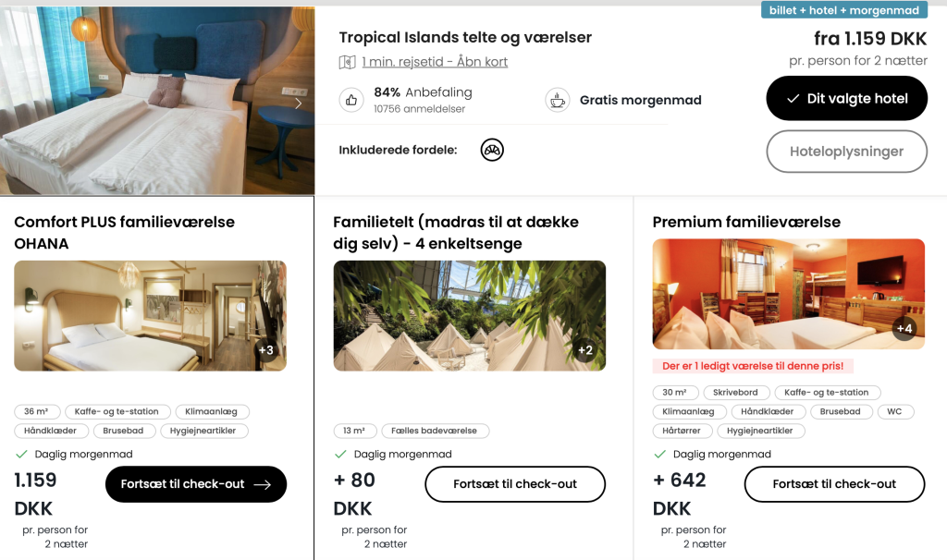Screen dimensions: 947x560
Task: Open +2 more photos of family tent
Action: (585, 350)
